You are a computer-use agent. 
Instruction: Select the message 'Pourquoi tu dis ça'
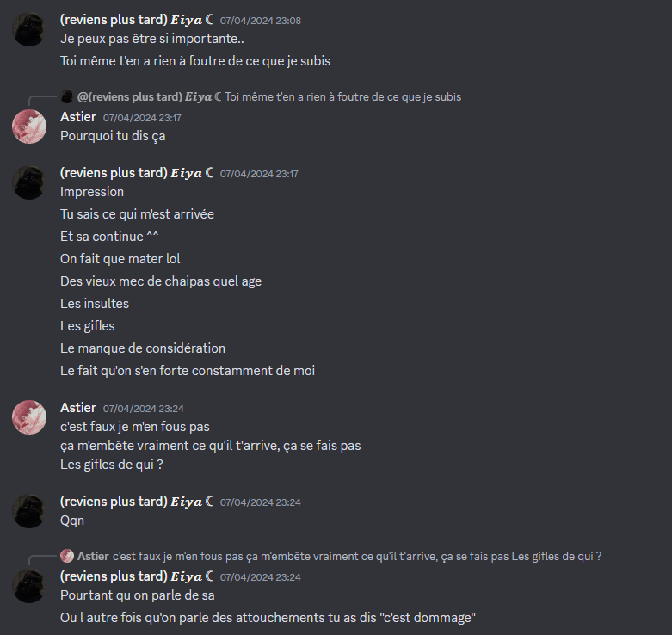click(113, 136)
